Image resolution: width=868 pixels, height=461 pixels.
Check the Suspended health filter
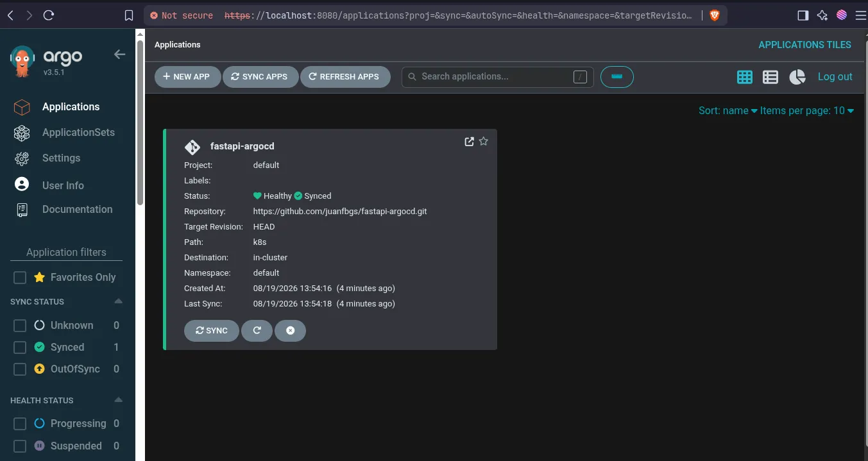[x=20, y=446]
